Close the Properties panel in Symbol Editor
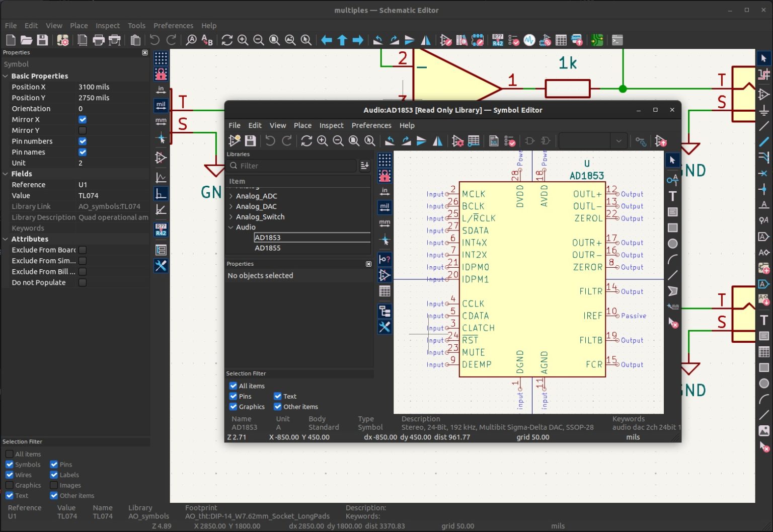 [x=368, y=264]
